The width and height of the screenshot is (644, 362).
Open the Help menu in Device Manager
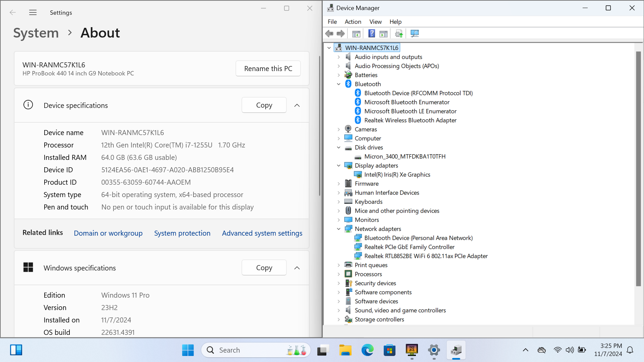pos(395,21)
